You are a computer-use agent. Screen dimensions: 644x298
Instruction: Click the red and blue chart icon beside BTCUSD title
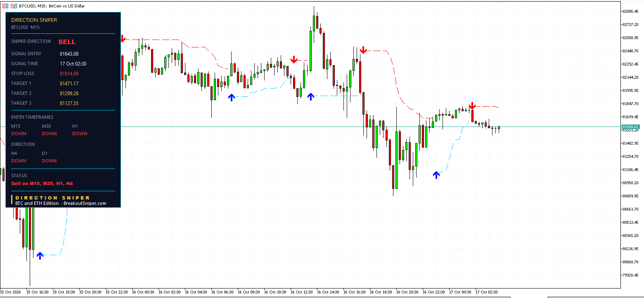(14, 6)
